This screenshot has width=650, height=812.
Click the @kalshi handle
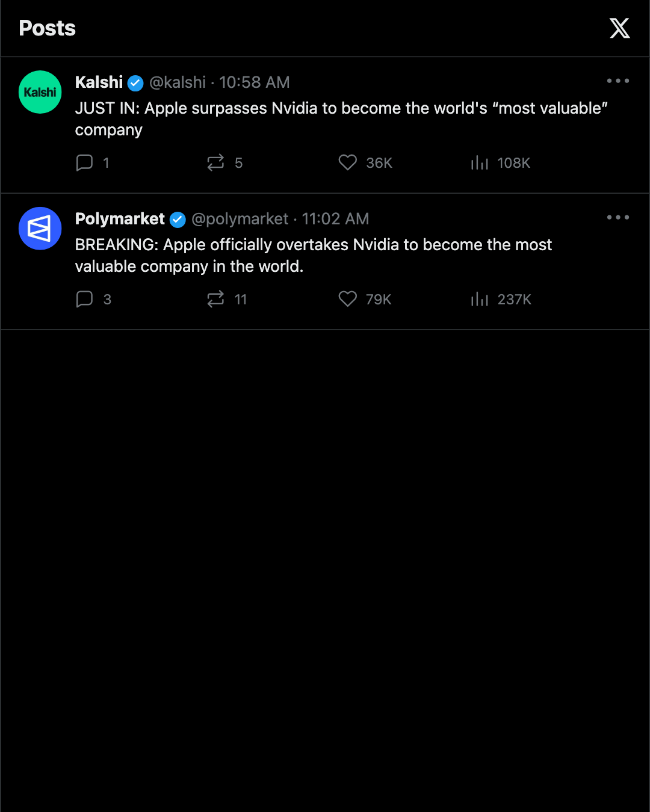tap(178, 82)
